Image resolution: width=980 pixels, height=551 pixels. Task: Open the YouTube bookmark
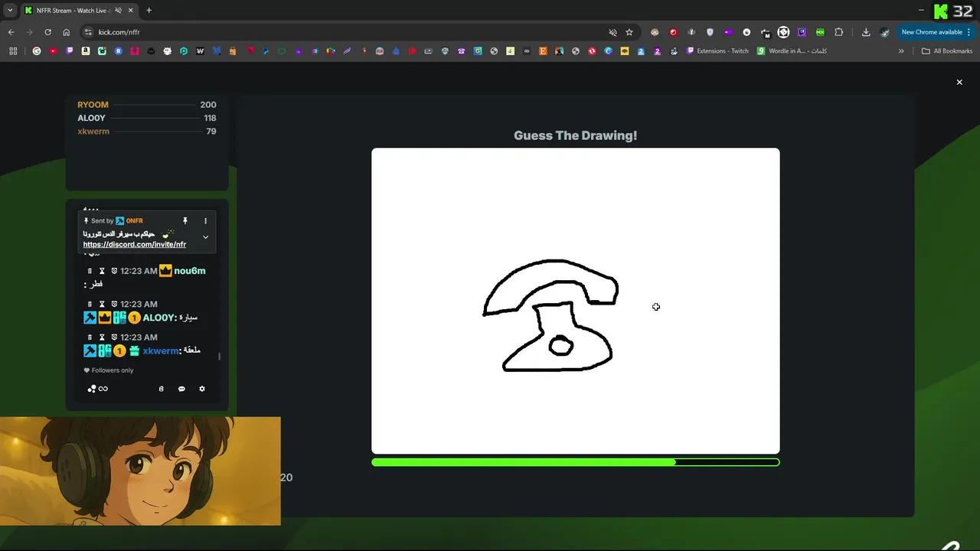(53, 51)
